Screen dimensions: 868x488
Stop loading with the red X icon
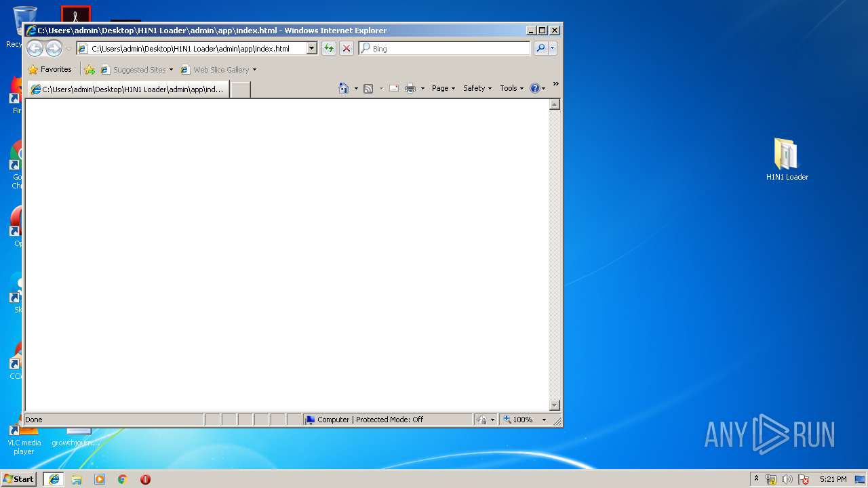347,49
